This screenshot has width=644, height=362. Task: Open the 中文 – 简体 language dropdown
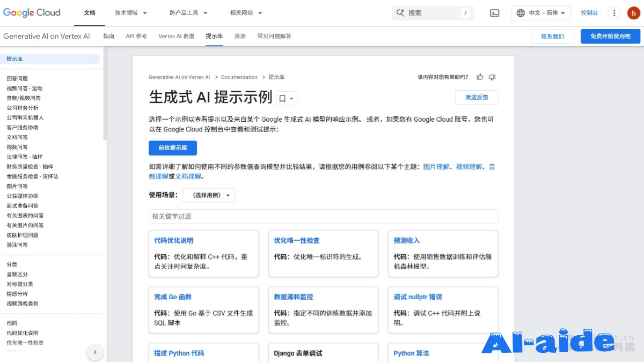[x=540, y=12]
